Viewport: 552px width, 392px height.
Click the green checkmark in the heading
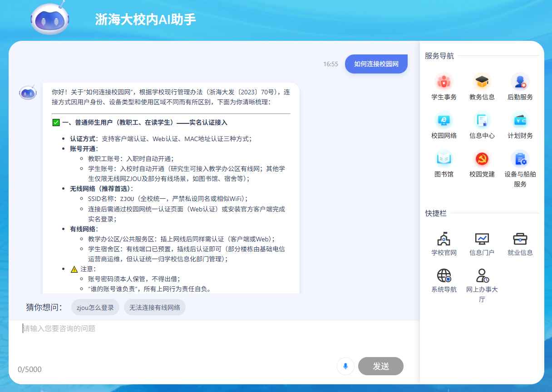click(56, 122)
